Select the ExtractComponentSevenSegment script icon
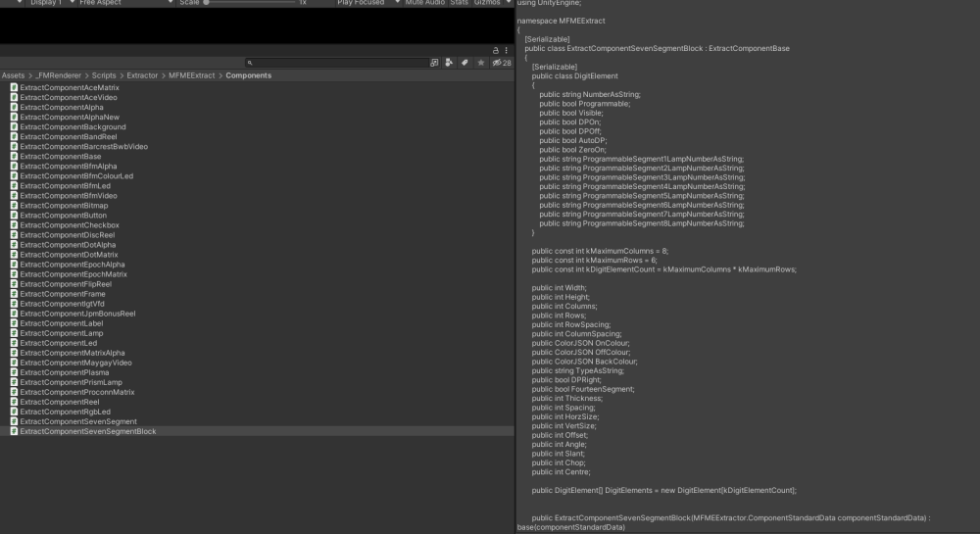 coord(14,421)
